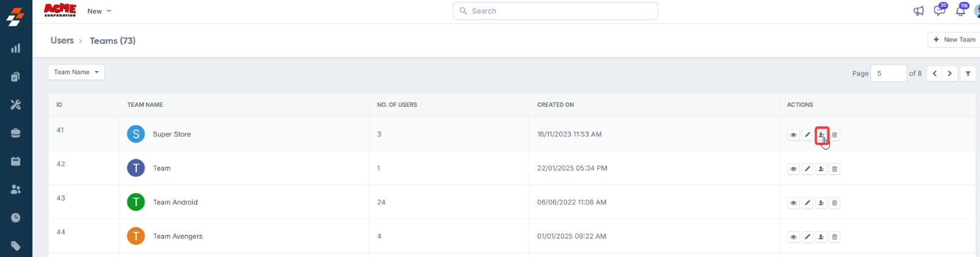Click the app logo in sidebar
Screen dimensions: 980x257
click(15, 17)
